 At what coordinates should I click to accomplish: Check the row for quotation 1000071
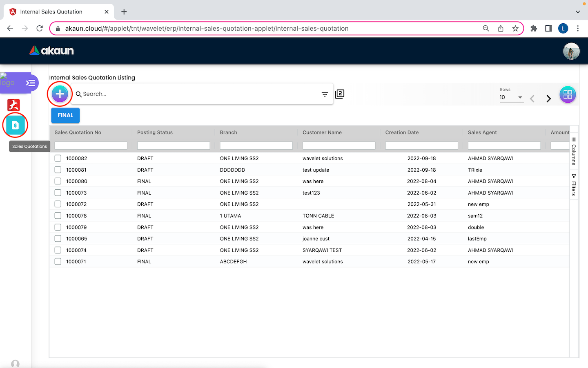pyautogui.click(x=58, y=261)
